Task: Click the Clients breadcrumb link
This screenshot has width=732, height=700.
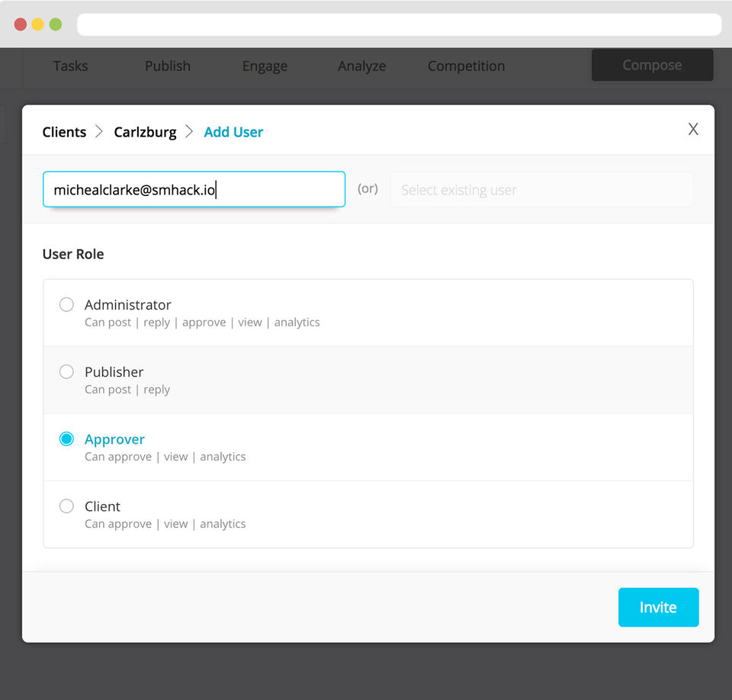Action: pos(64,132)
